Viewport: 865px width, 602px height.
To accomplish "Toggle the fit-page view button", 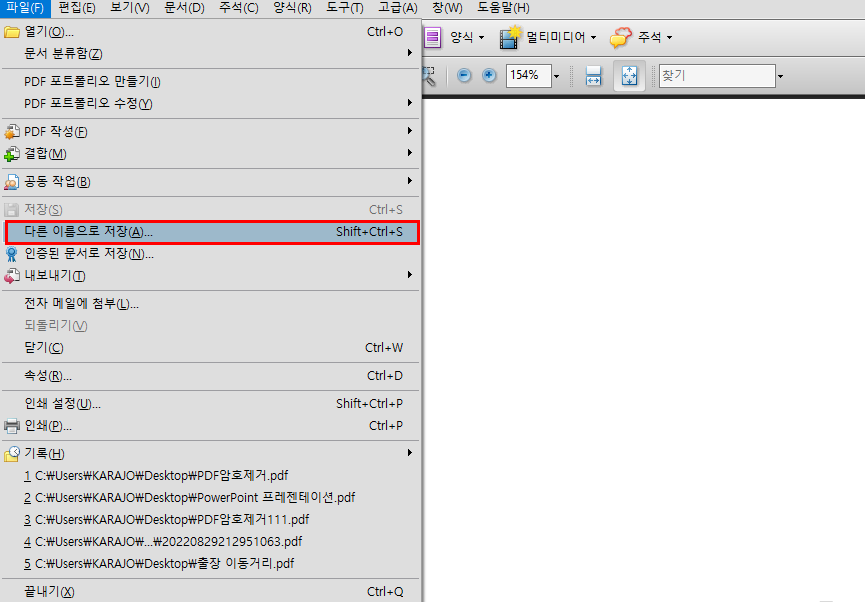I will click(x=629, y=76).
